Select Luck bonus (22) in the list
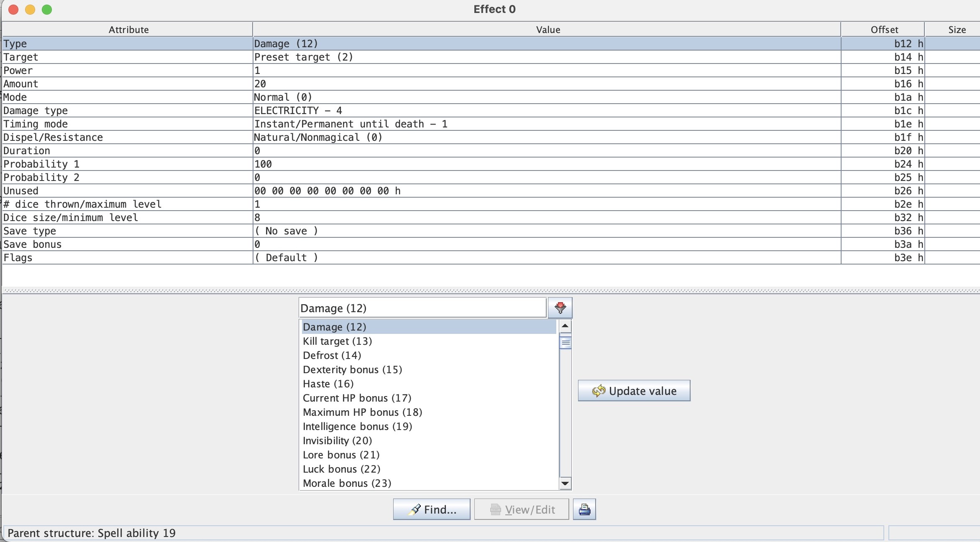The height and width of the screenshot is (542, 980). pyautogui.click(x=430, y=469)
